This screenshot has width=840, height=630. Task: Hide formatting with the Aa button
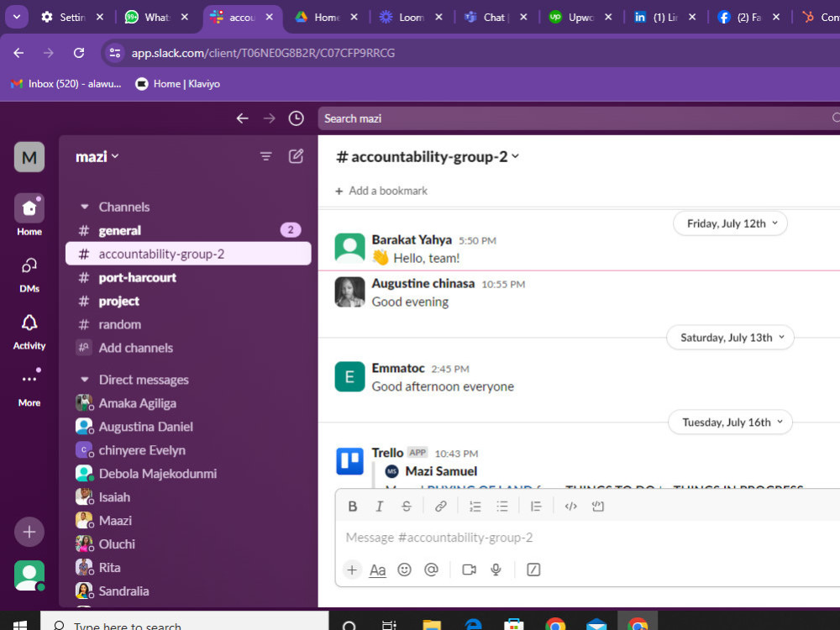(x=378, y=570)
